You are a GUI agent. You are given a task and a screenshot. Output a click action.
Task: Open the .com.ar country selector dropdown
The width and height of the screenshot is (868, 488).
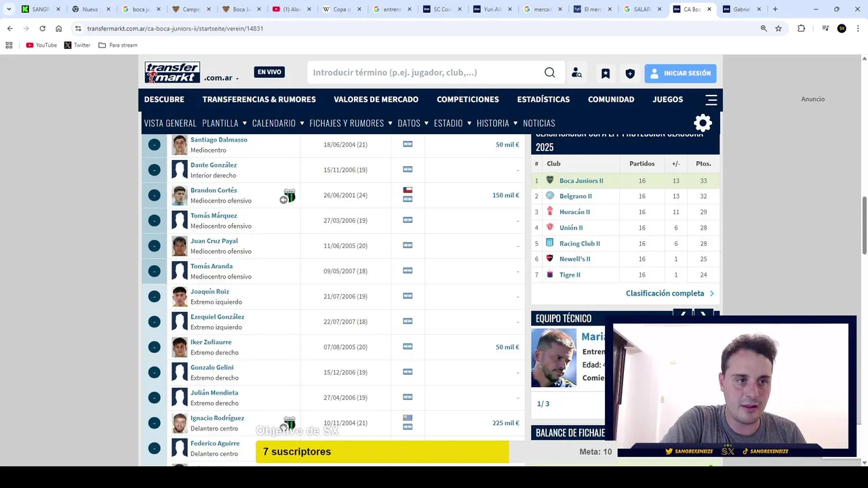tap(221, 78)
